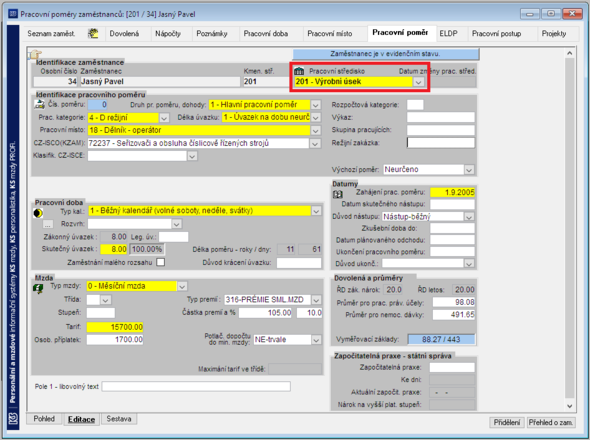Click the Přidělení button
Screen dimensions: 590x440
(x=506, y=422)
